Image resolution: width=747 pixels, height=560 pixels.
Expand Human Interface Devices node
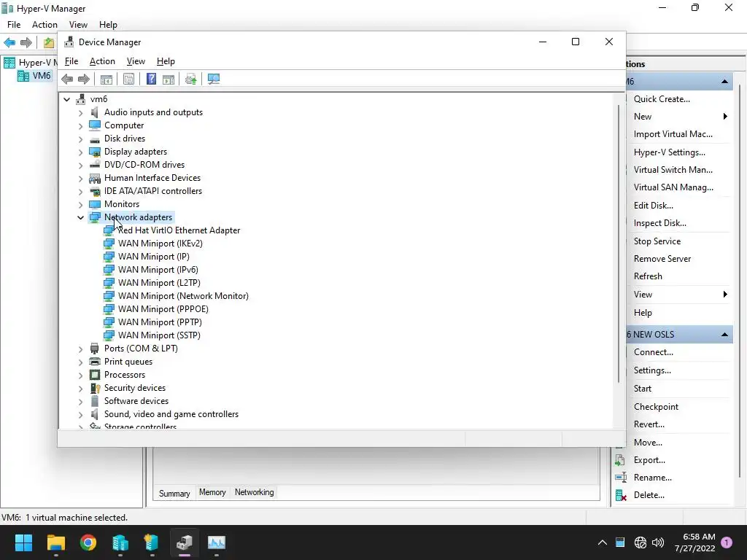pyautogui.click(x=80, y=178)
